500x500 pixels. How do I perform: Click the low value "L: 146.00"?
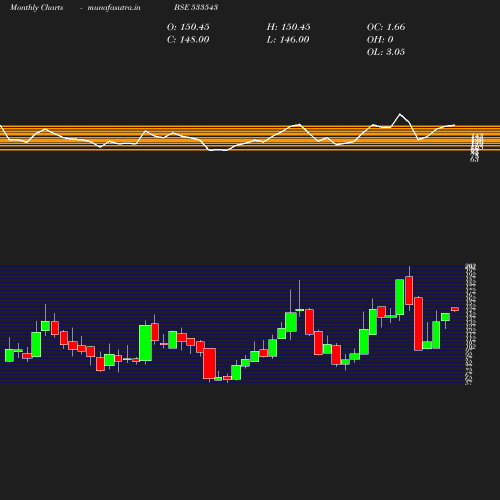[x=288, y=40]
